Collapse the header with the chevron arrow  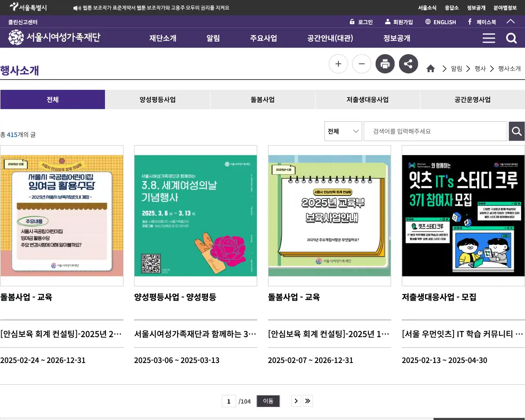[511, 22]
